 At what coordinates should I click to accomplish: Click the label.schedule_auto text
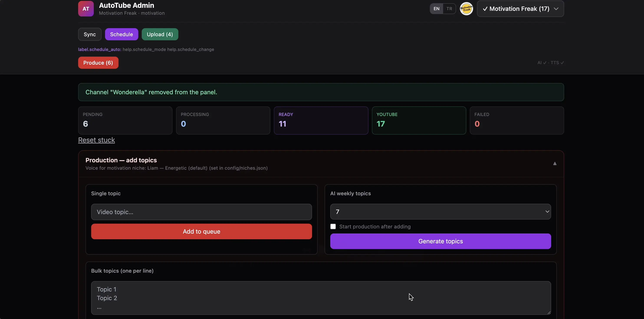point(100,49)
